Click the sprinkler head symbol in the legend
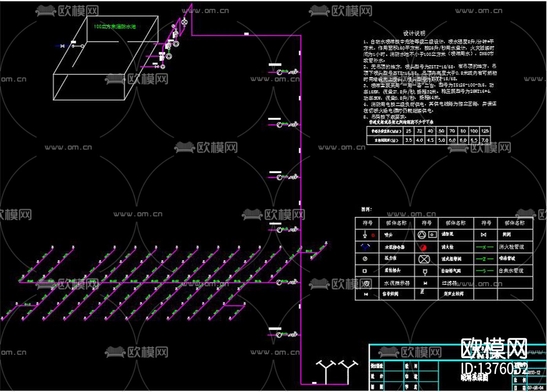Viewport: 547px width, 392px height. [x=365, y=235]
